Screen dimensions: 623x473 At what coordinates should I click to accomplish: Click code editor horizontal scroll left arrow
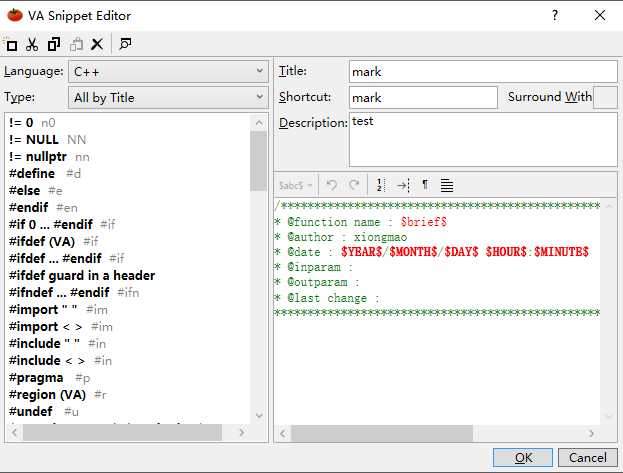[283, 433]
